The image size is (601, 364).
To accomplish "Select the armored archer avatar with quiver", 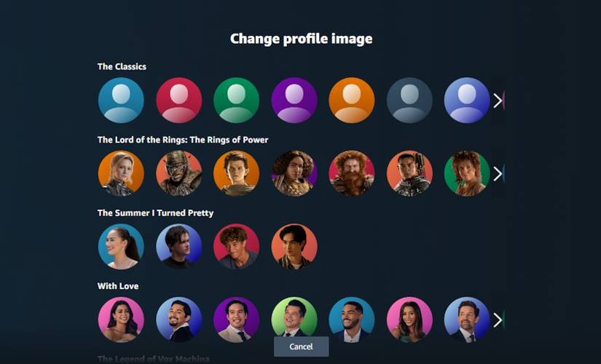I will (409, 173).
